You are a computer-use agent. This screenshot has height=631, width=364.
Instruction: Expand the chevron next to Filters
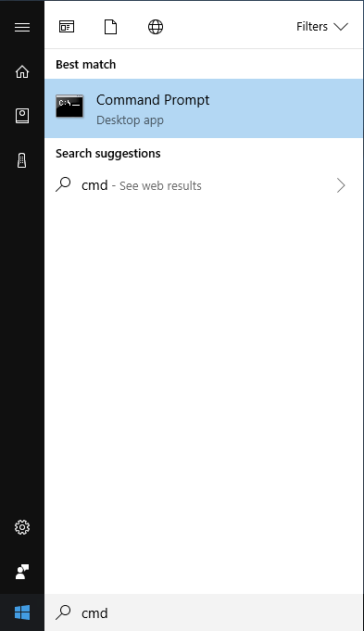[341, 27]
